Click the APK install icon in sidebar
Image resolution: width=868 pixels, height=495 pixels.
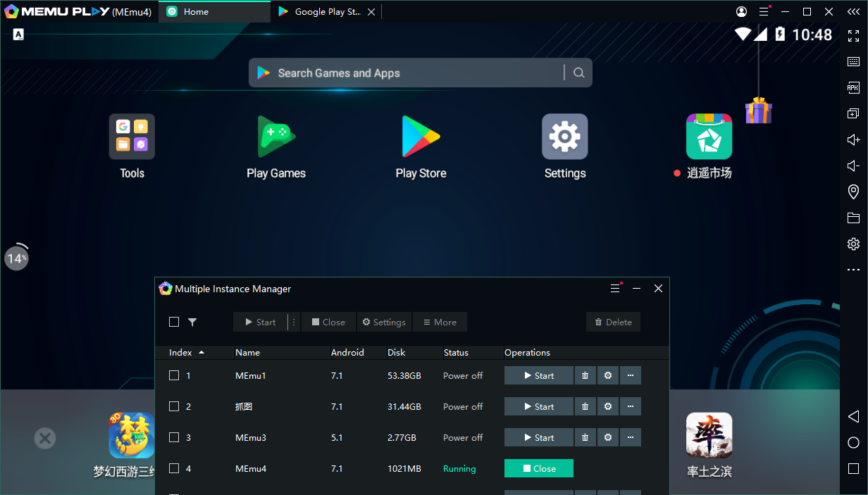853,87
